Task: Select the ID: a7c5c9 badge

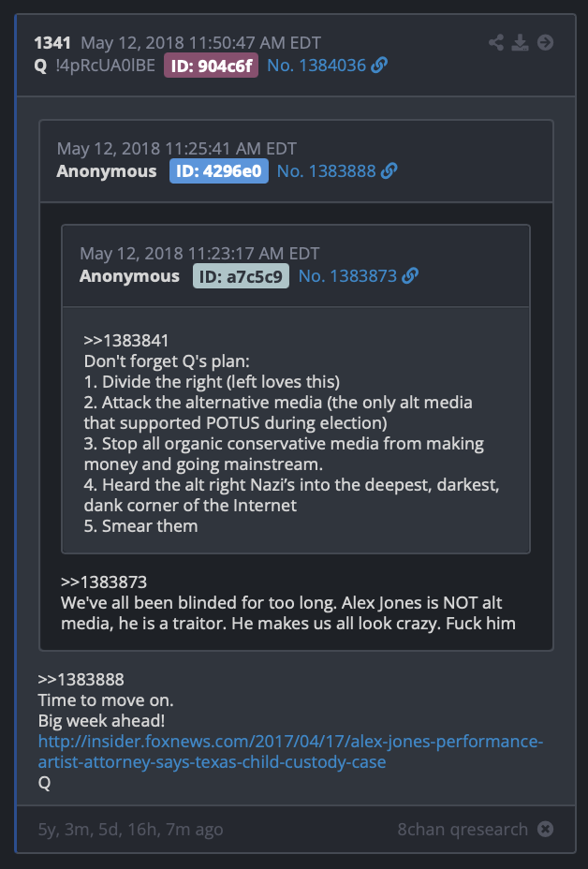Action: point(241,276)
